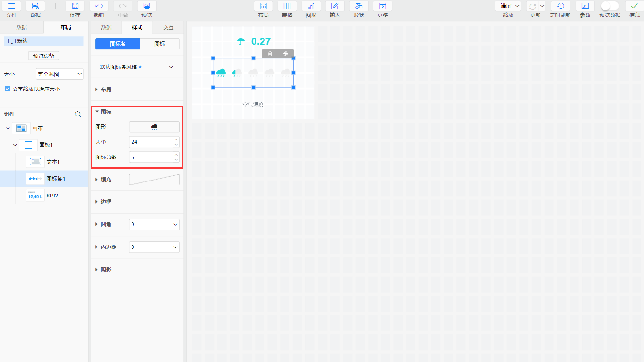Select the 图标 segment option
The height and width of the screenshot is (362, 644).
coord(160,44)
